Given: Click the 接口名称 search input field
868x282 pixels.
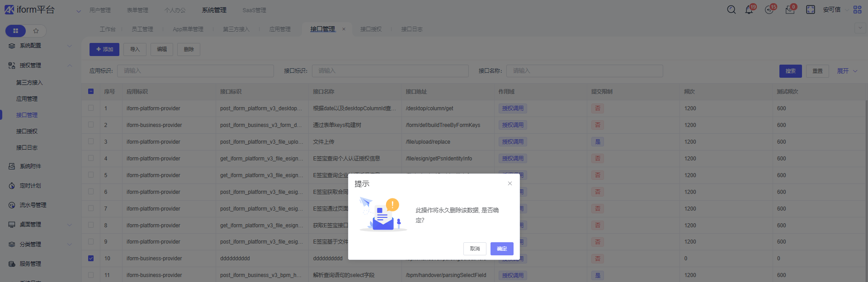Looking at the screenshot, I should 584,71.
